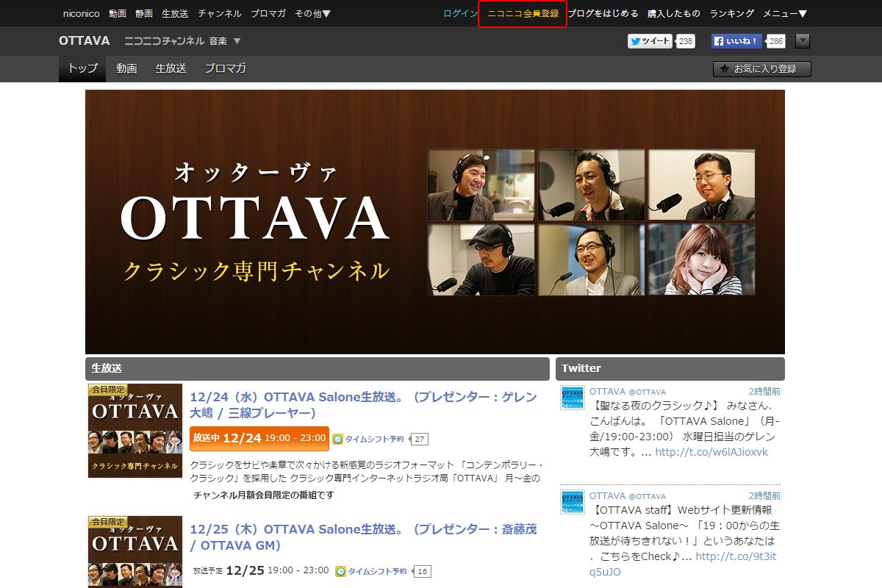Click the ニコニコ会員登録 link

(523, 13)
